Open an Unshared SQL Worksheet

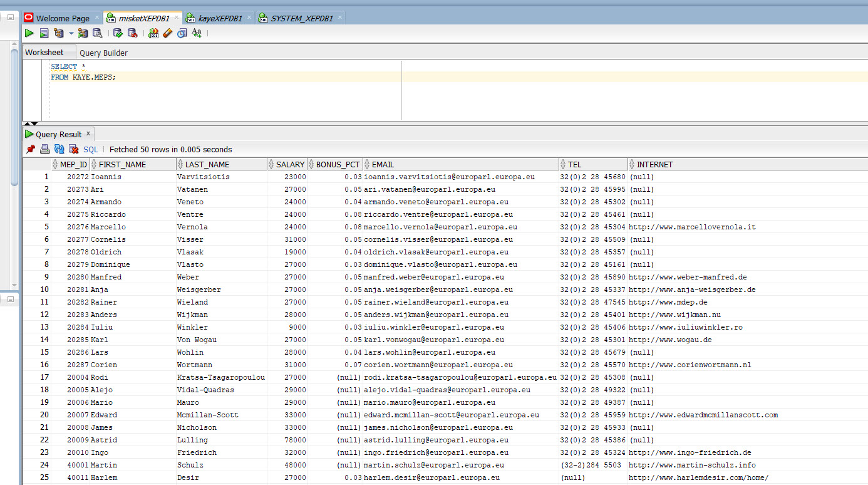(x=153, y=33)
